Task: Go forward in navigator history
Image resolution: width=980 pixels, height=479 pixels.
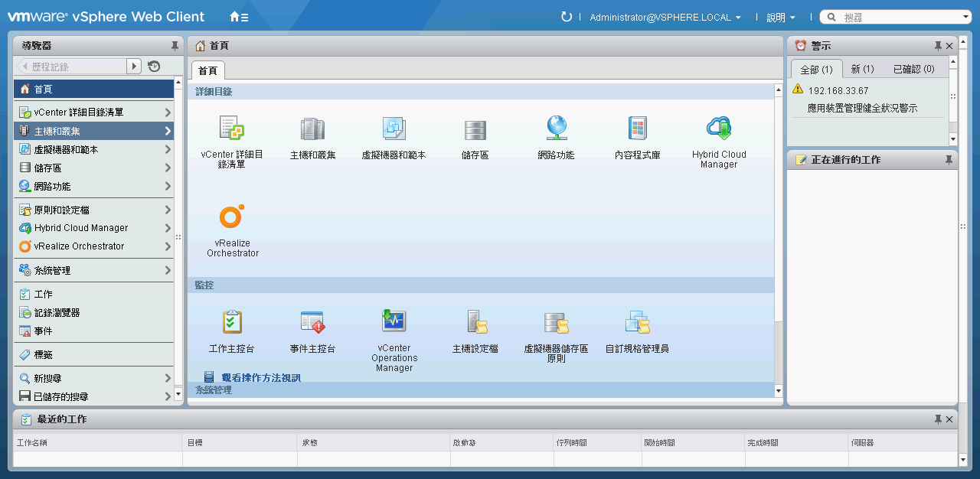Action: [x=135, y=67]
